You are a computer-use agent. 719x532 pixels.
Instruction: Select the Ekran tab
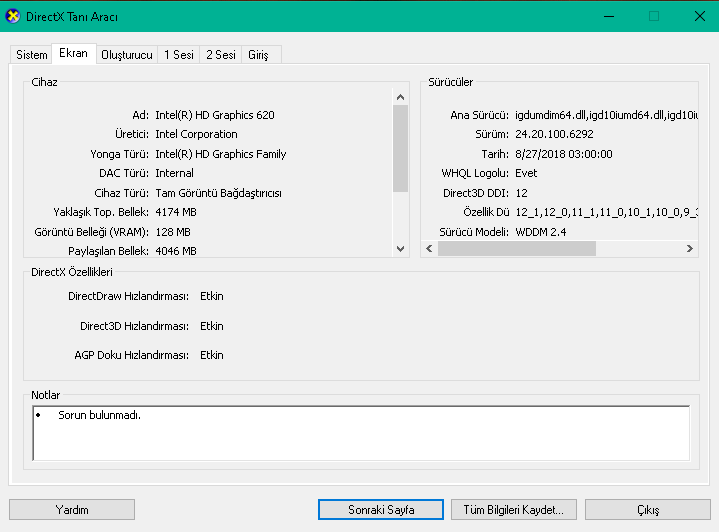pyautogui.click(x=73, y=53)
